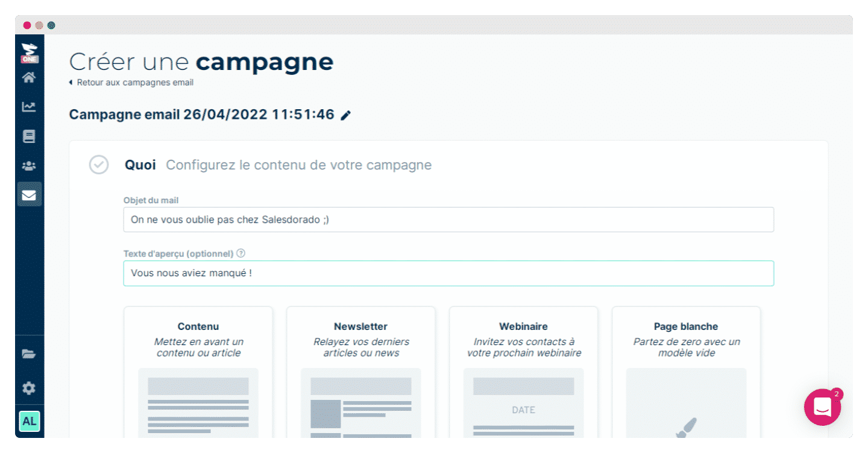Click 'Configurez le contenu de votre campagne' text

tap(299, 165)
